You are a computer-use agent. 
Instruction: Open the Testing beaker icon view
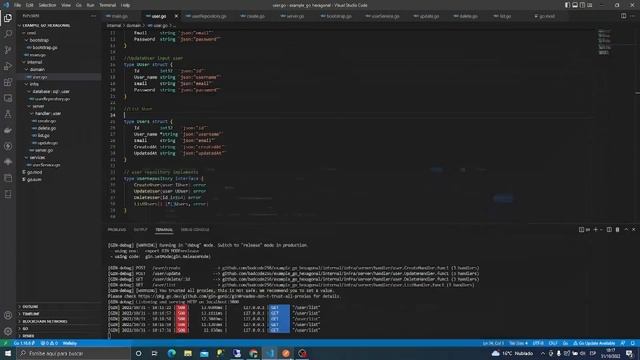click(x=8, y=114)
